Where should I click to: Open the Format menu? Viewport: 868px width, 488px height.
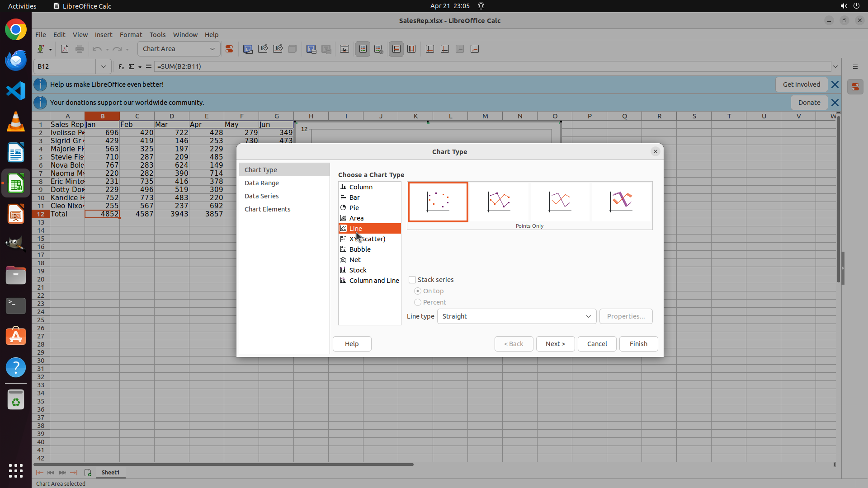click(131, 35)
